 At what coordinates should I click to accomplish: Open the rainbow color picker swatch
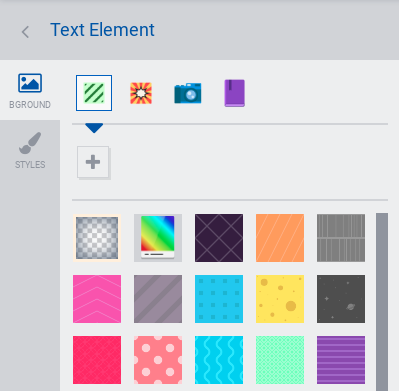(x=158, y=238)
